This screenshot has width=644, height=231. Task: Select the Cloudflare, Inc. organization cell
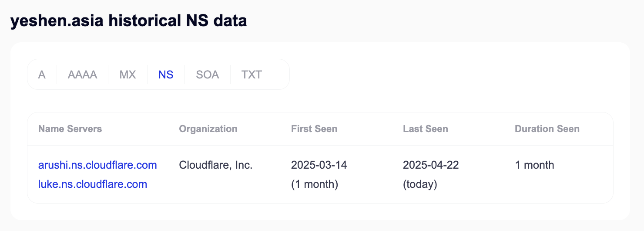(216, 165)
